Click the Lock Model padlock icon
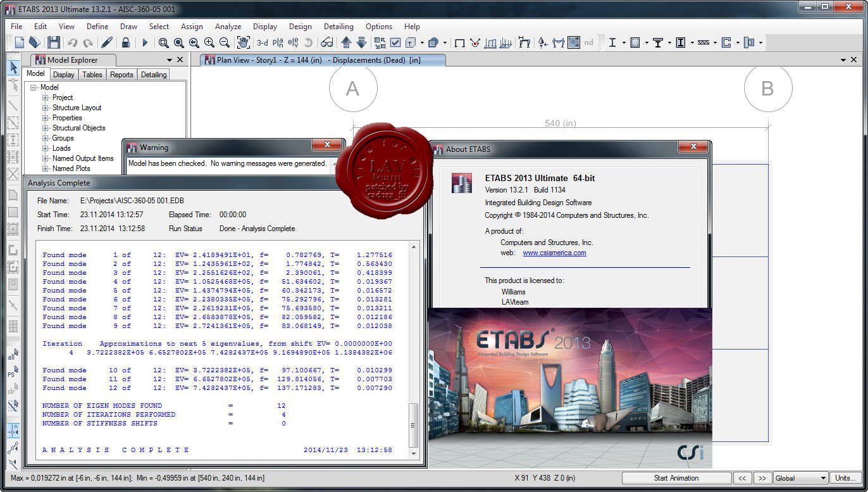 pyautogui.click(x=126, y=42)
